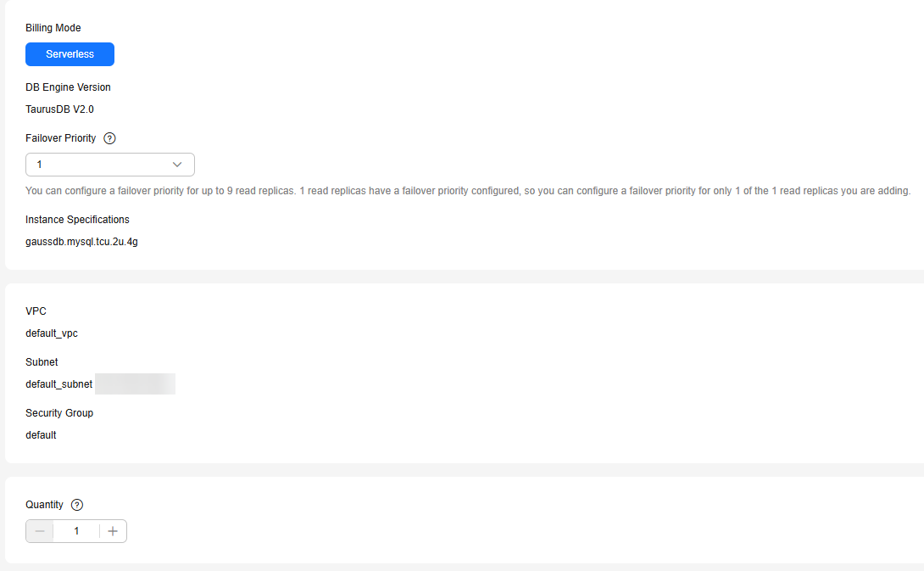Viewport: 924px width, 571px height.
Task: Click the Security Group label
Action: pyautogui.click(x=59, y=413)
